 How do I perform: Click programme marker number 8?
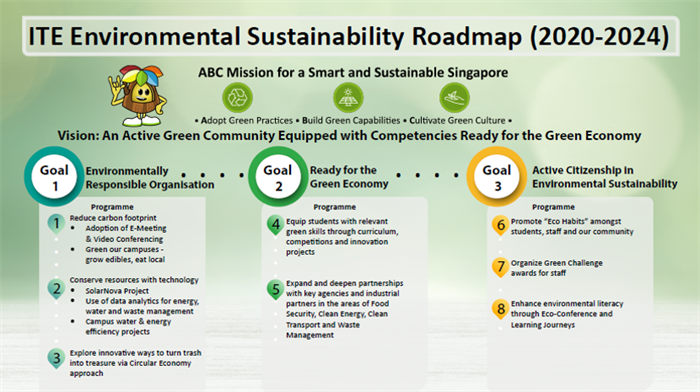[x=500, y=309]
